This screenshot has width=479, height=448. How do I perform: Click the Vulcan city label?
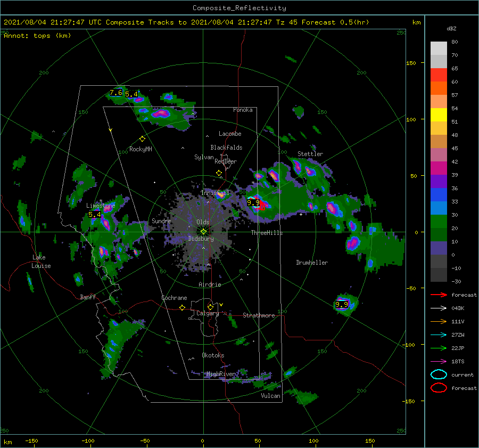click(271, 396)
